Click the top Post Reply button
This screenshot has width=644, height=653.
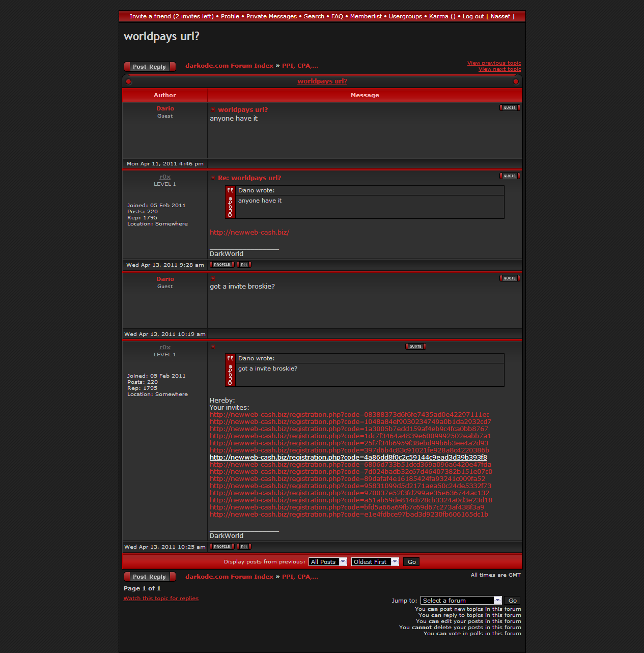150,67
